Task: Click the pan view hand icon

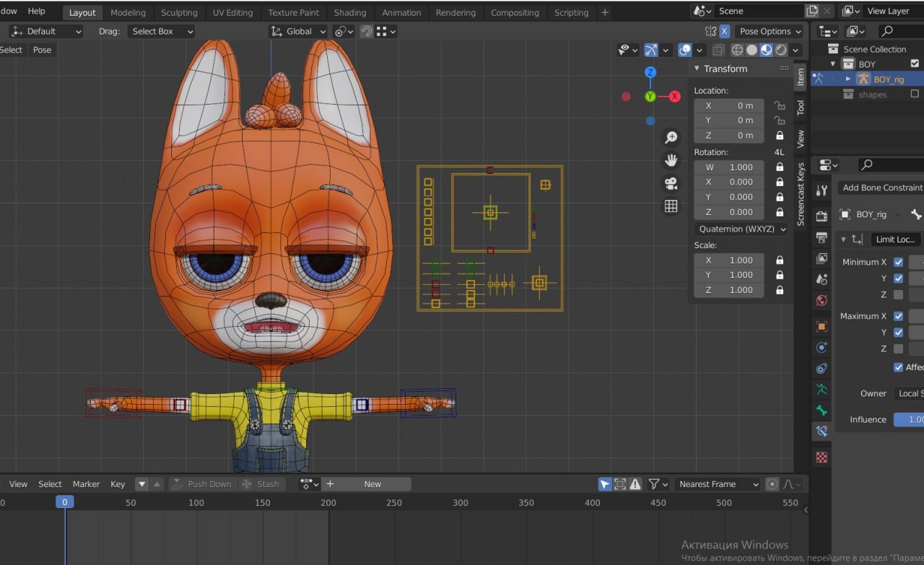Action: (671, 159)
